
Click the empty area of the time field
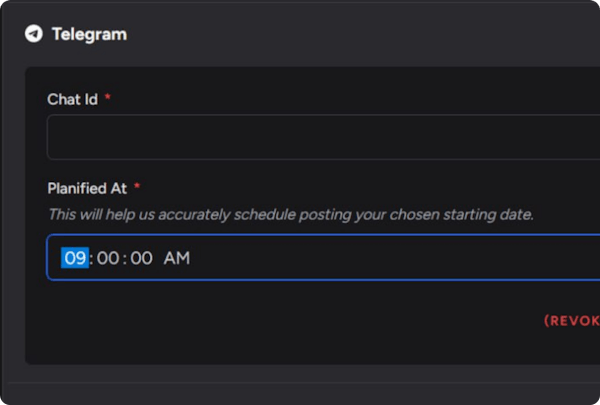(400, 258)
